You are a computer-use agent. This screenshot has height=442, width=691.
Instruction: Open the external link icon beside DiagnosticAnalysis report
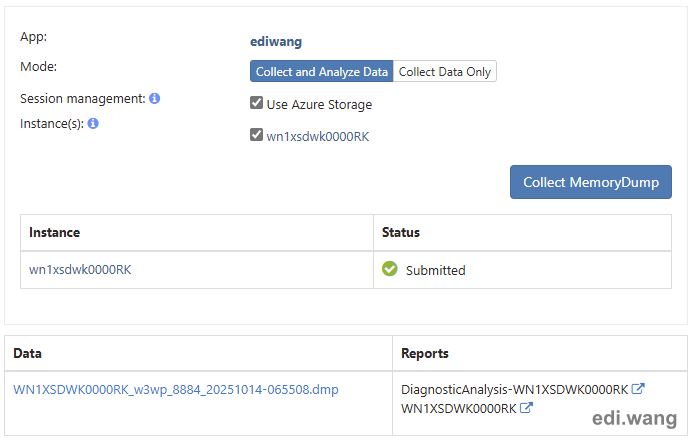638,389
